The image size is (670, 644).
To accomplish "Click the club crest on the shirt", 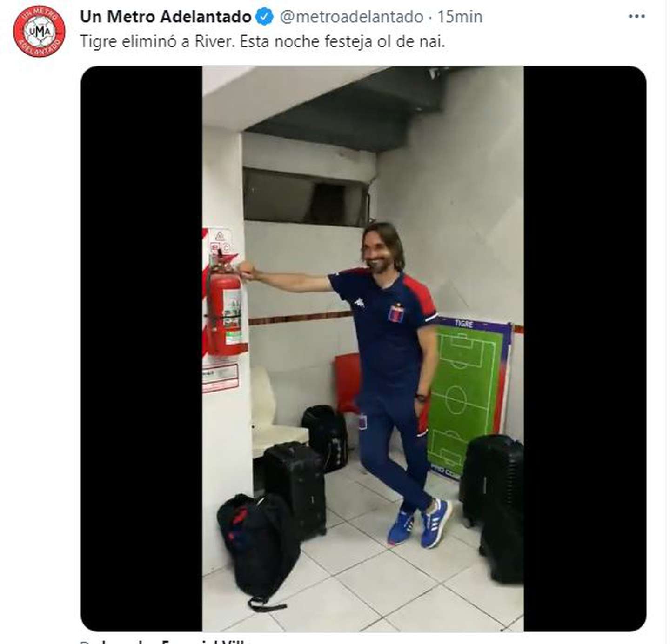I will (x=396, y=313).
